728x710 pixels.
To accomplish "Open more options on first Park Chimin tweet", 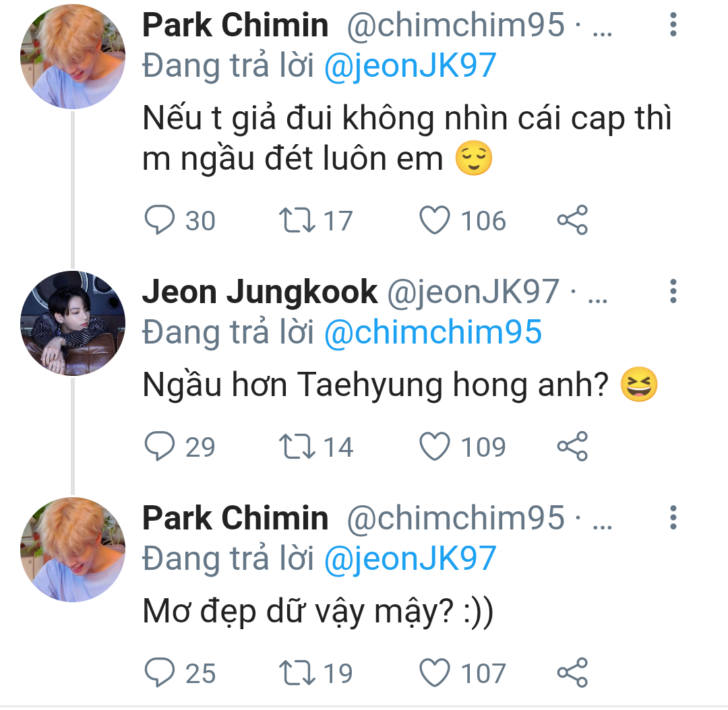I will tap(672, 26).
